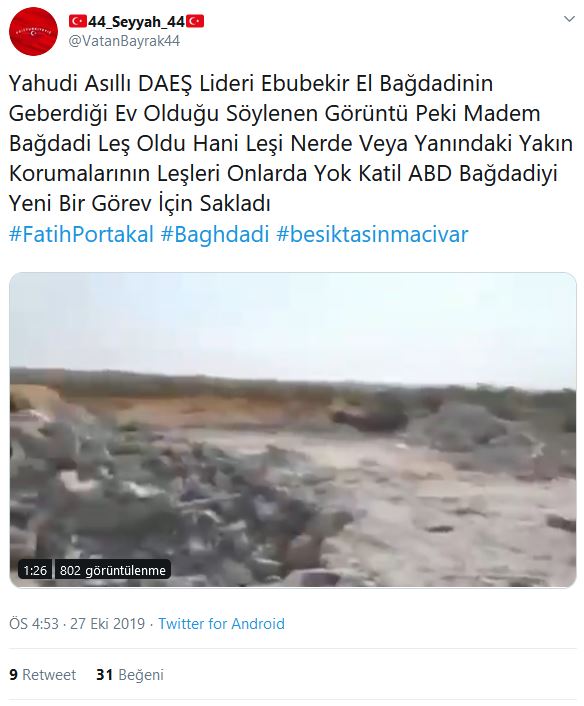Viewport: 584px width, 706px height.
Task: Click the Turkish flag before the display name
Action: tap(77, 21)
